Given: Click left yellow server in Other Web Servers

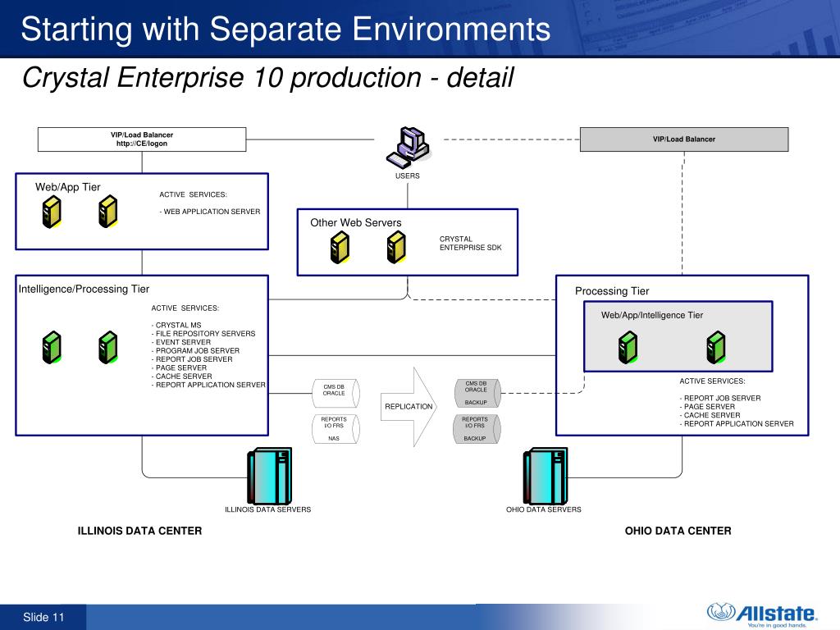Looking at the screenshot, I should [x=340, y=248].
